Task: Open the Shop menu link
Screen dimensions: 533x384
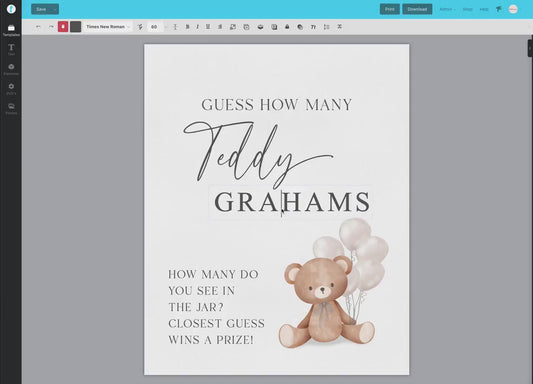Action: [468, 9]
